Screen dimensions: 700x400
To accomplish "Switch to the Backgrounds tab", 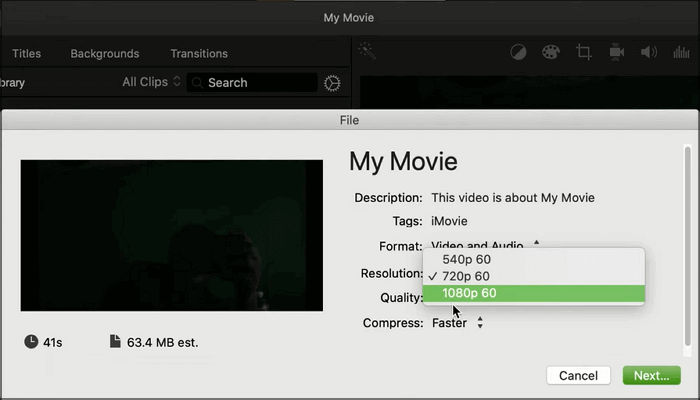I will click(x=105, y=53).
